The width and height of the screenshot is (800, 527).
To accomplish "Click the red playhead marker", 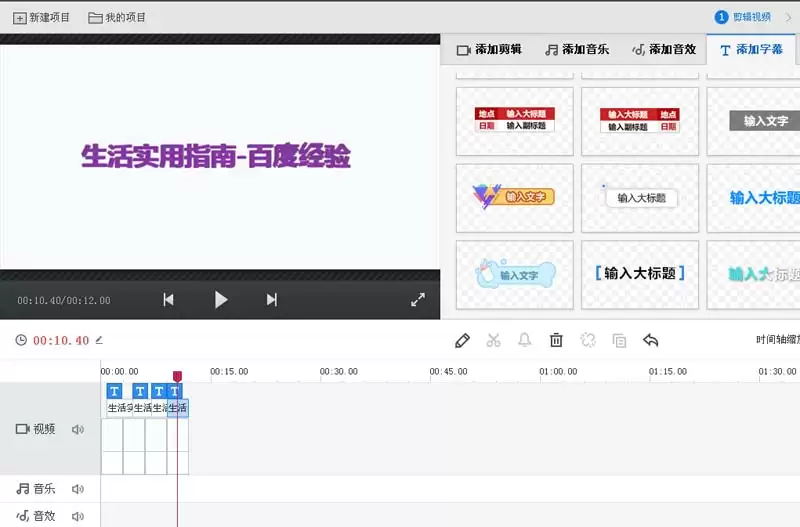I will click(x=177, y=377).
